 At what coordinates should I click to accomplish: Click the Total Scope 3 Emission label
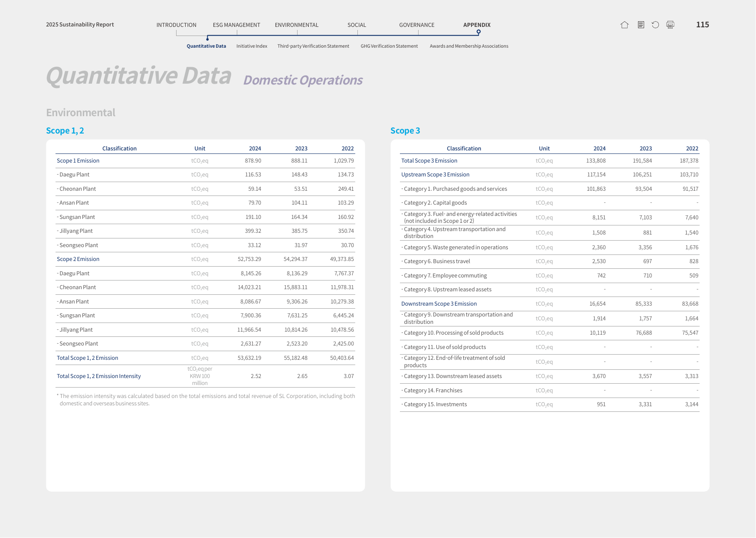pos(429,161)
